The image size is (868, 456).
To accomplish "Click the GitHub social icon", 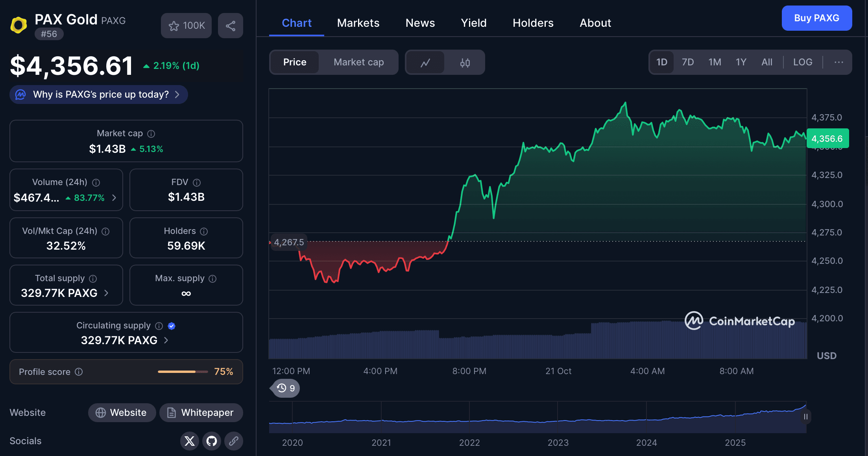I will pos(212,441).
